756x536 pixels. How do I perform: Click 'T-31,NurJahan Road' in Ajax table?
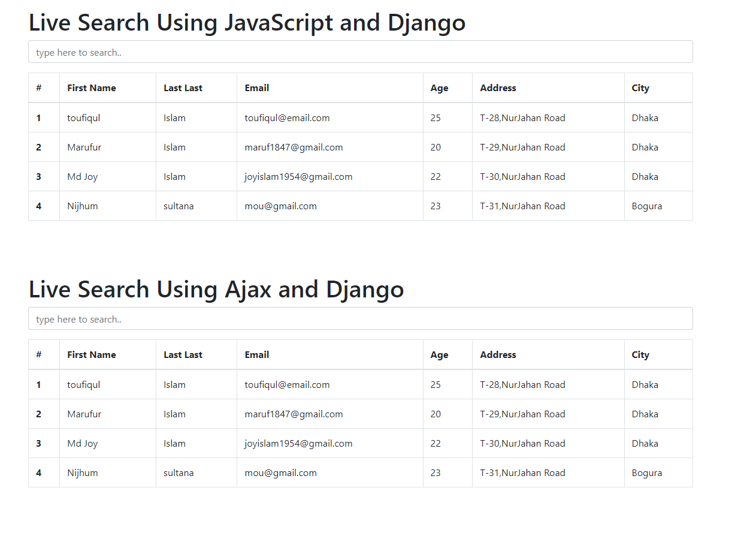click(x=522, y=472)
